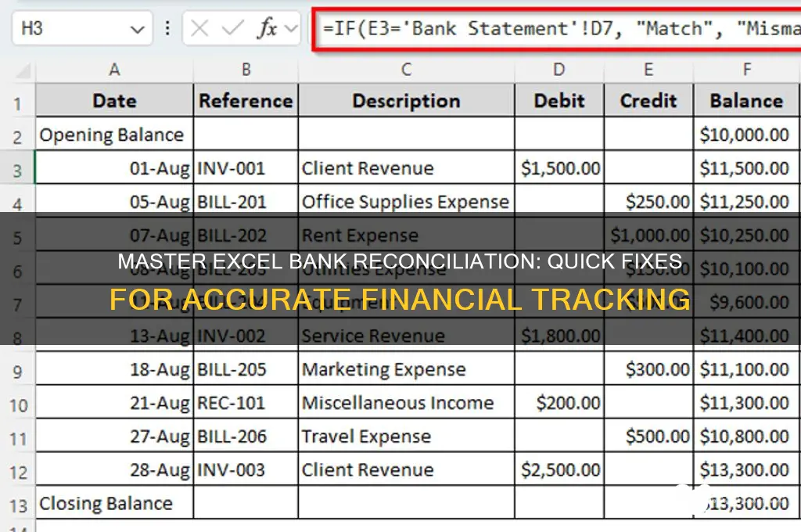Click the 'BILL-205' reference cell
Viewport: 801px width, 532px height.
click(x=246, y=368)
